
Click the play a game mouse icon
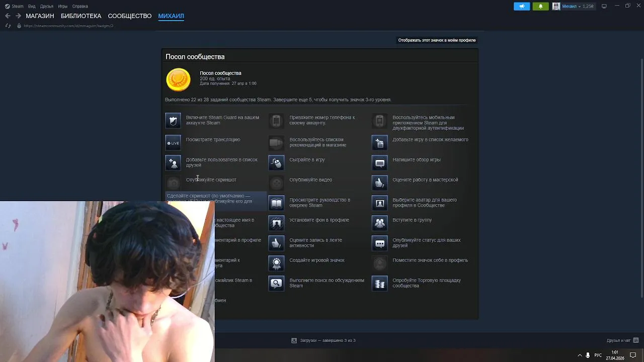[x=276, y=163]
